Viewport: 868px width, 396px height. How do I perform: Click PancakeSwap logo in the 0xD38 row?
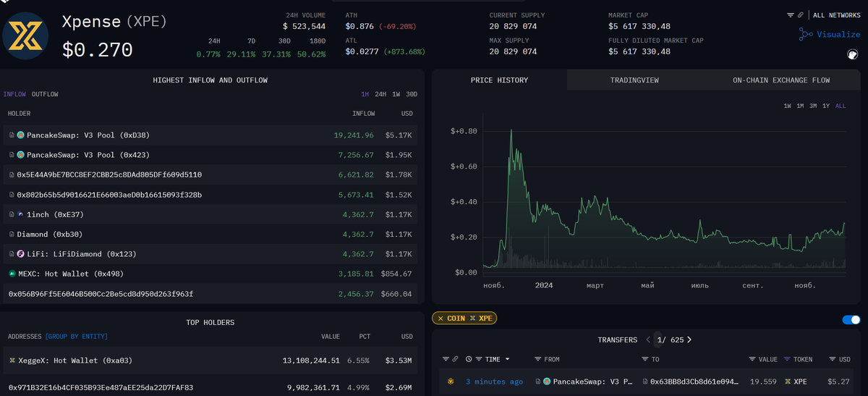click(21, 135)
